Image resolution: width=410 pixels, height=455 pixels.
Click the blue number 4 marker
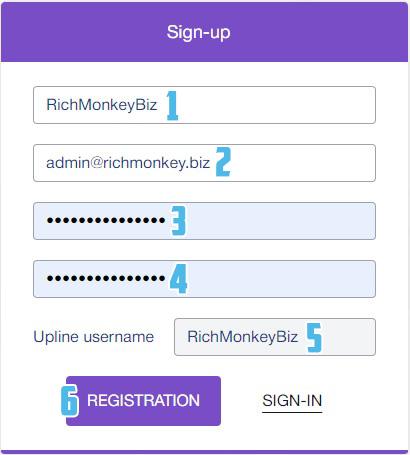pos(178,279)
